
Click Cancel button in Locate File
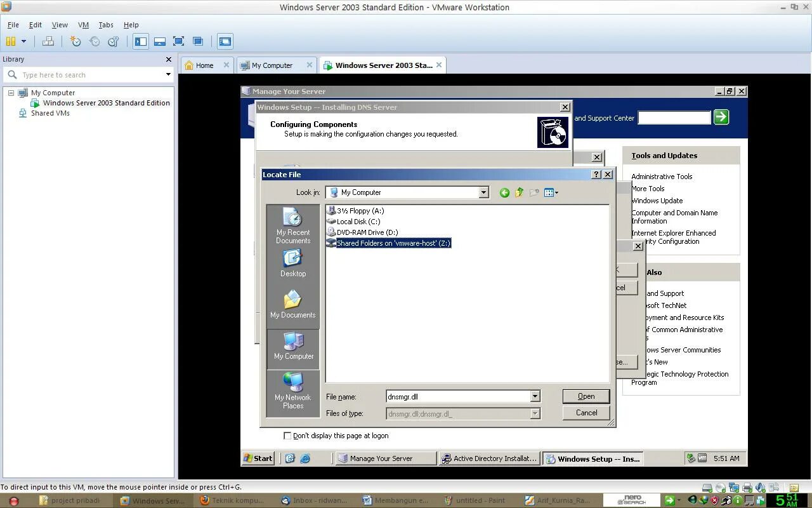[586, 413]
